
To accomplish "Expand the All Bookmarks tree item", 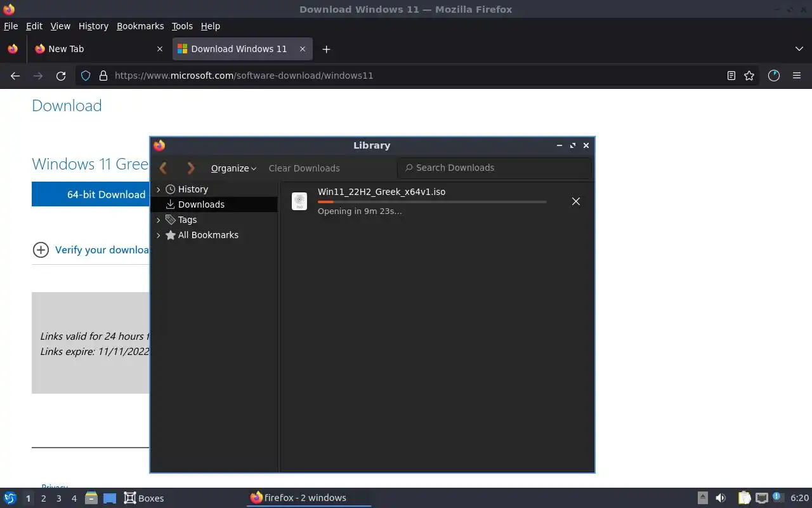I will (159, 235).
